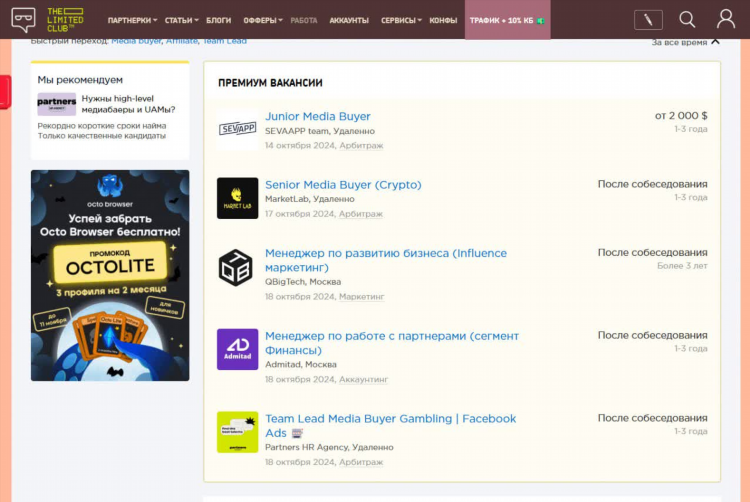The height and width of the screenshot is (502, 750).
Task: Click the SEVAAPP company logo
Action: coord(237,130)
